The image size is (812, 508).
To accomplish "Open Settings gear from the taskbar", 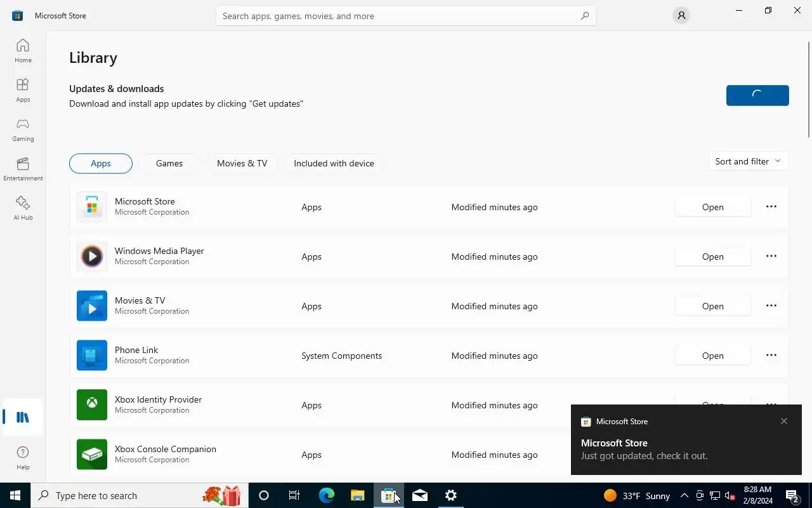I will click(x=451, y=495).
